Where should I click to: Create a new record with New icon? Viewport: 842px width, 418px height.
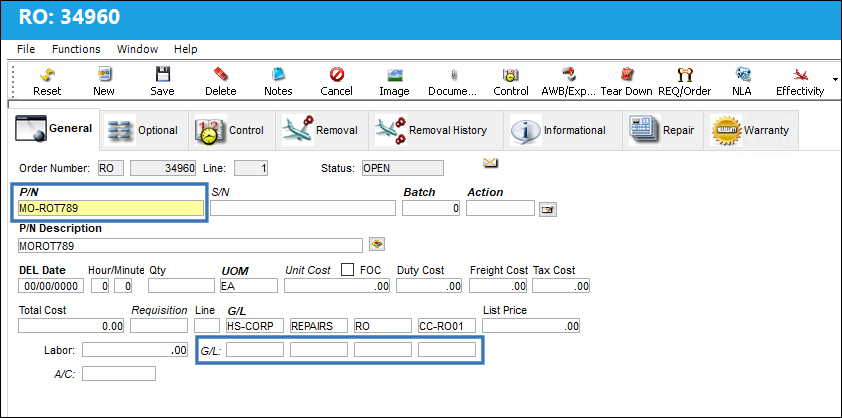(x=104, y=74)
